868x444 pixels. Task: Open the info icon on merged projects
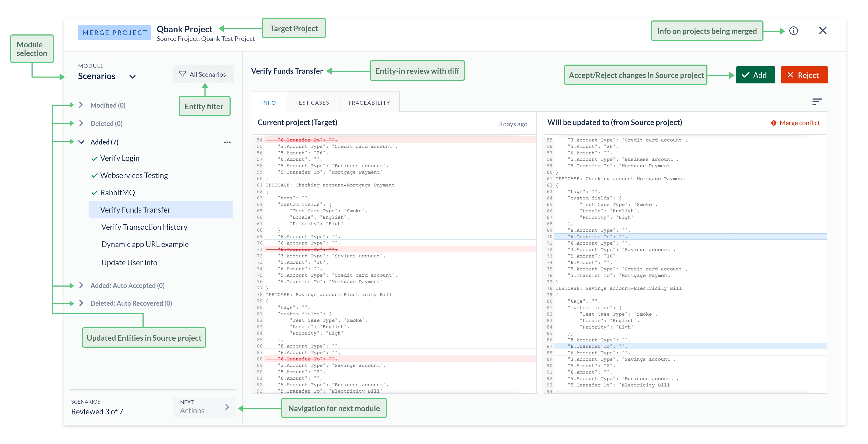(794, 31)
